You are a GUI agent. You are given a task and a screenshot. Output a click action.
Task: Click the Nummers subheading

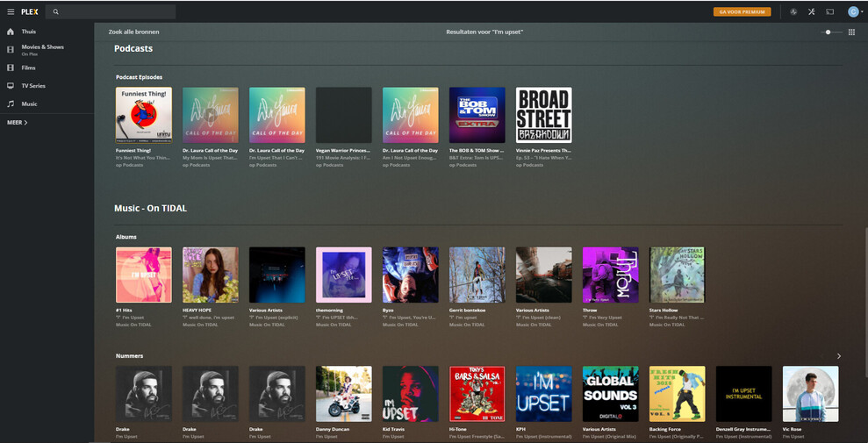[130, 356]
